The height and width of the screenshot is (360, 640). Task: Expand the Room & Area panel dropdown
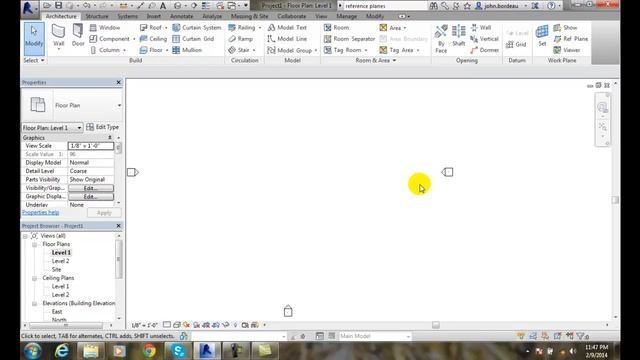(x=376, y=60)
